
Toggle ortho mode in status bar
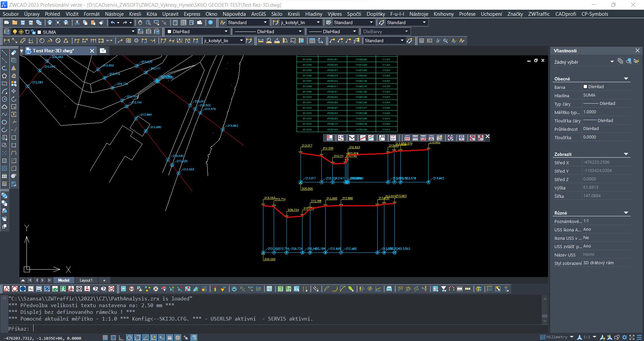point(121,338)
